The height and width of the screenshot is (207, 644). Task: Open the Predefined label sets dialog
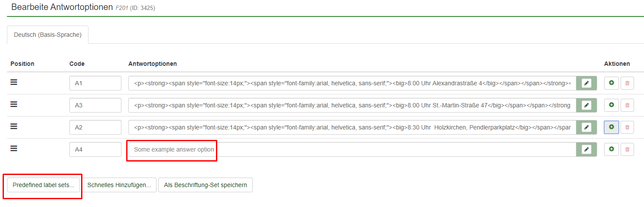pos(43,185)
